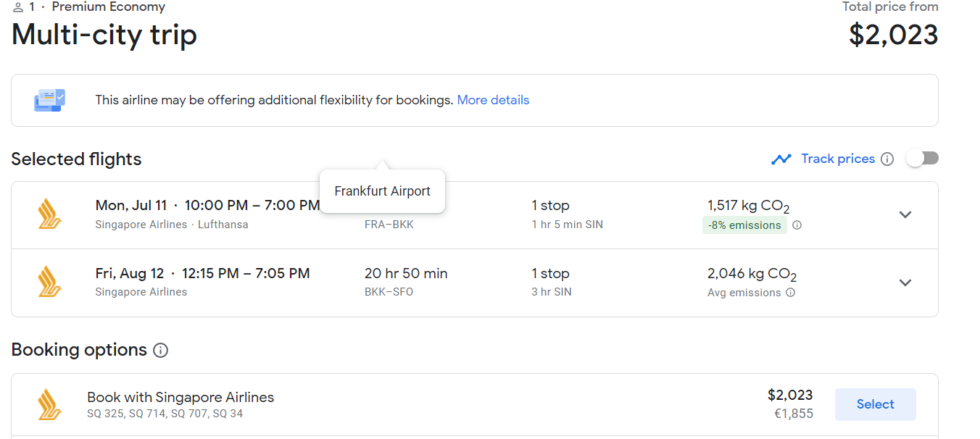
Task: Click the -8% emissions badge
Action: pyautogui.click(x=744, y=225)
